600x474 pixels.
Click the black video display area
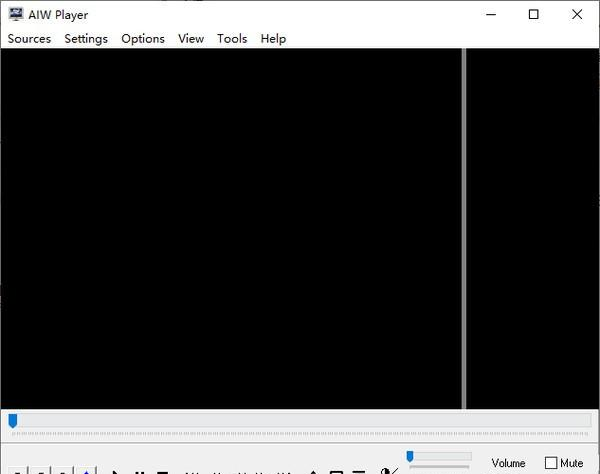point(231,228)
